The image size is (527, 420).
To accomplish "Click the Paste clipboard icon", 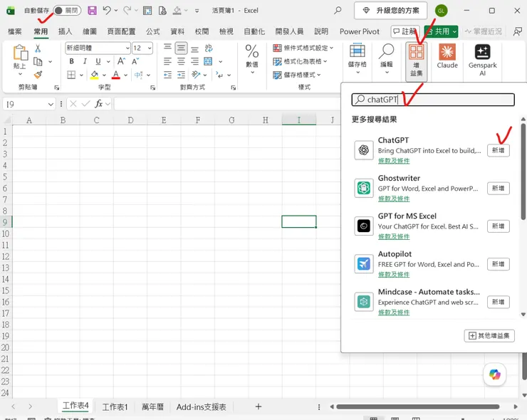I will pos(20,53).
